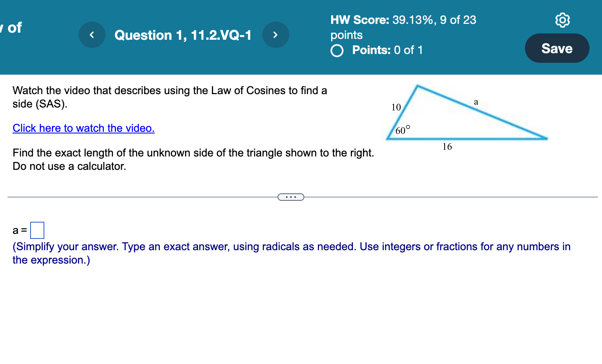
Task: Navigate back using the left chevron arrow
Action: pos(92,35)
